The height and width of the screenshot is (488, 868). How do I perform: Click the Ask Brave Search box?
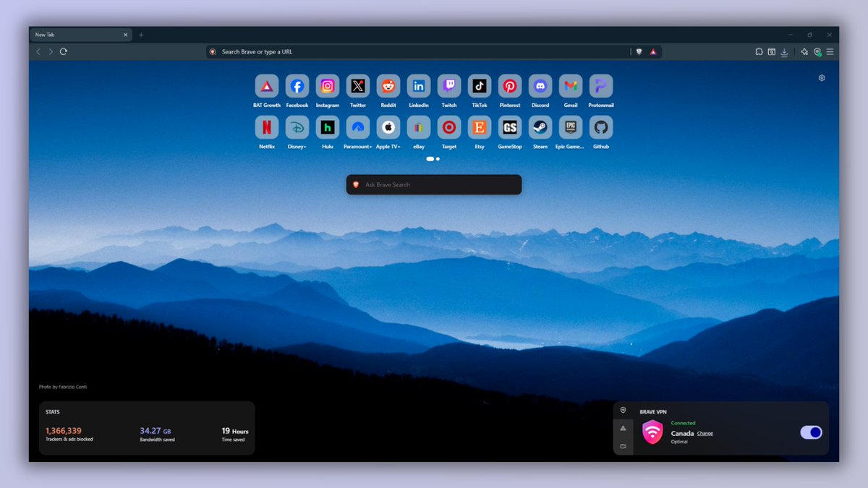tap(434, 184)
